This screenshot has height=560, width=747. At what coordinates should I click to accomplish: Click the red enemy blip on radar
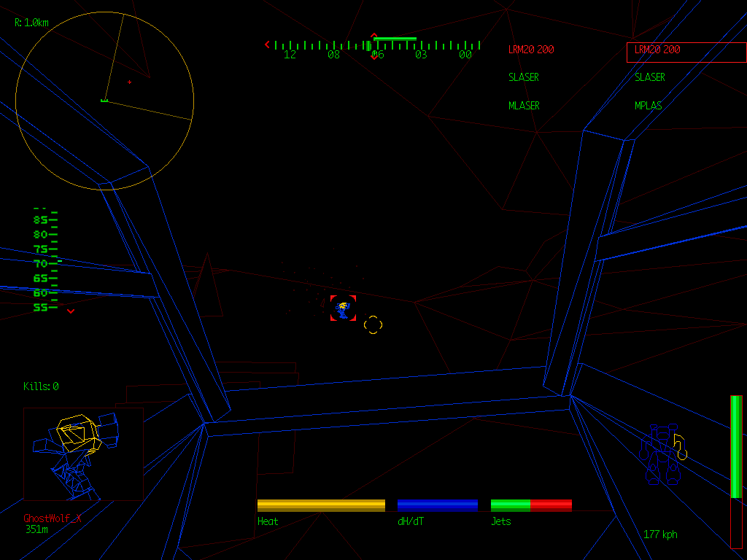[130, 82]
